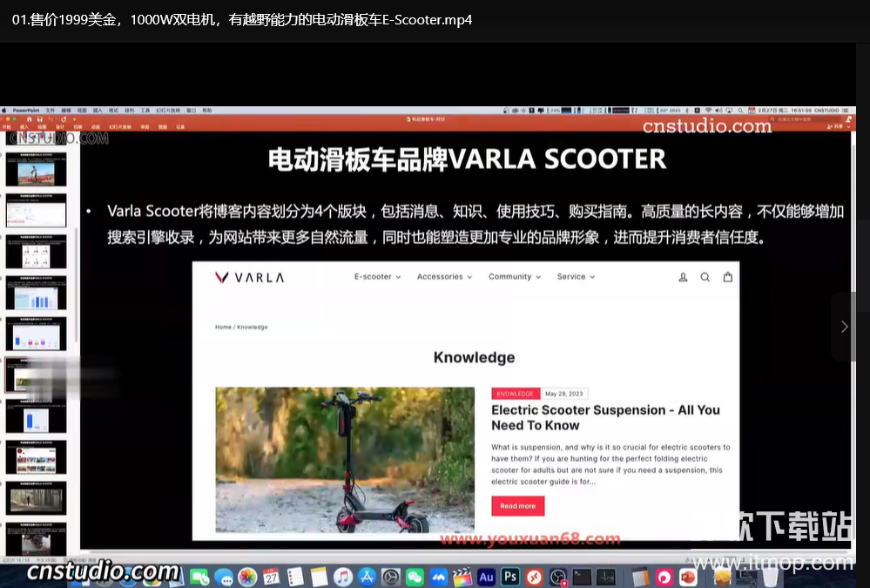The image size is (870, 588).
Task: Open FaceTime from the dock
Action: pyautogui.click(x=199, y=578)
